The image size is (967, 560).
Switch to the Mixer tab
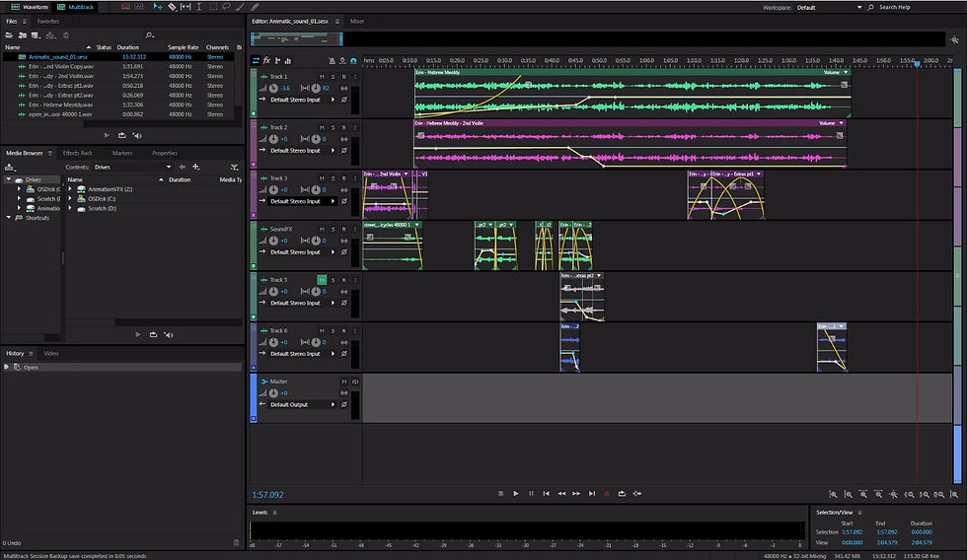pyautogui.click(x=357, y=20)
